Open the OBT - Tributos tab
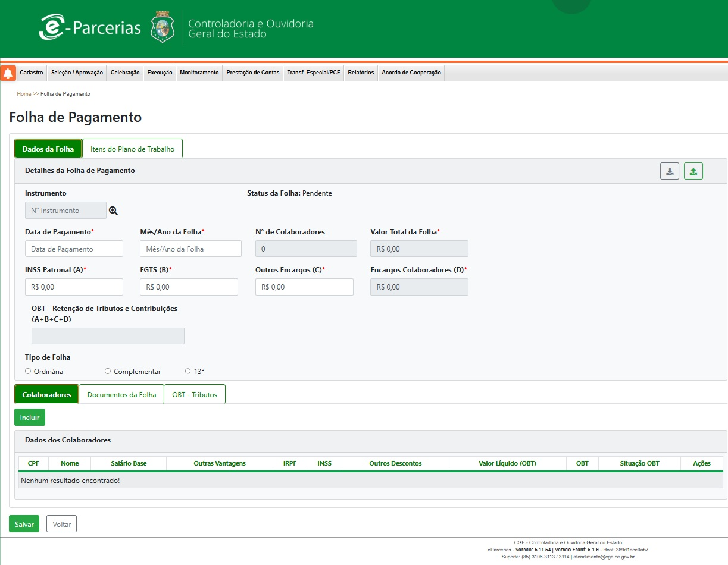The image size is (728, 565). pyautogui.click(x=195, y=394)
